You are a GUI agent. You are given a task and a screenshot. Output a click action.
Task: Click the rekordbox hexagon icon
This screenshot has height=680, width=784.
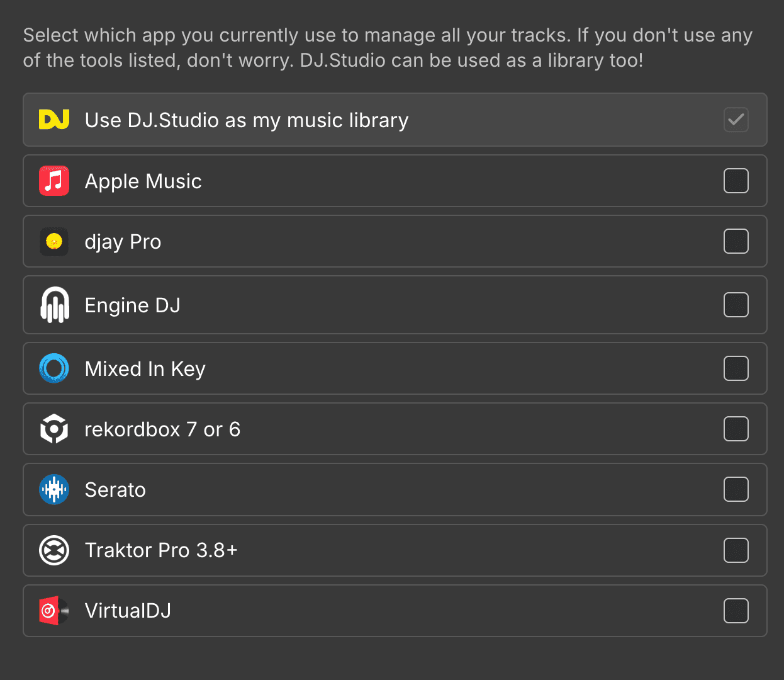pos(53,429)
